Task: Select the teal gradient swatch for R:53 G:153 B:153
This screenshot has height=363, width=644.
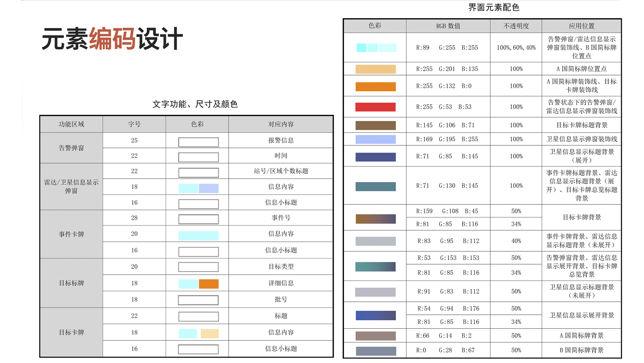Action: click(x=375, y=267)
